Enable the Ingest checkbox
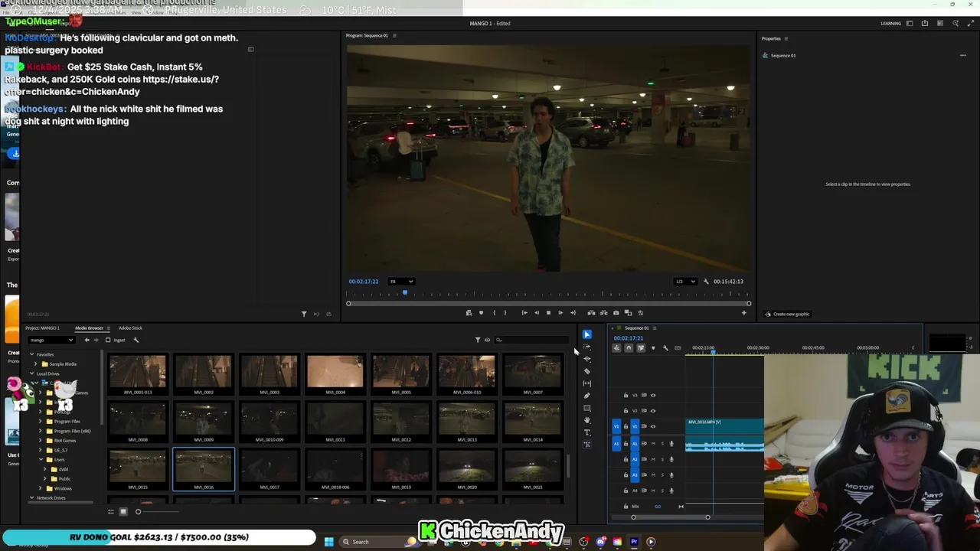 (x=108, y=340)
